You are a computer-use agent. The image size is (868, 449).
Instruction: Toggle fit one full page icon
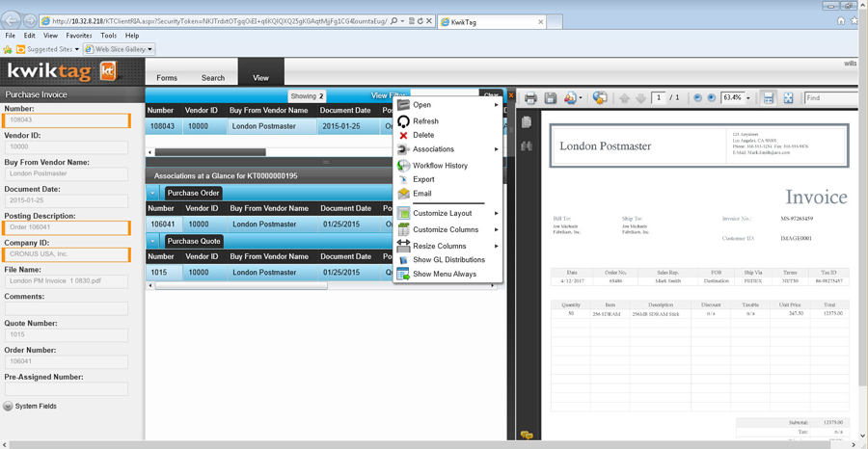[788, 98]
